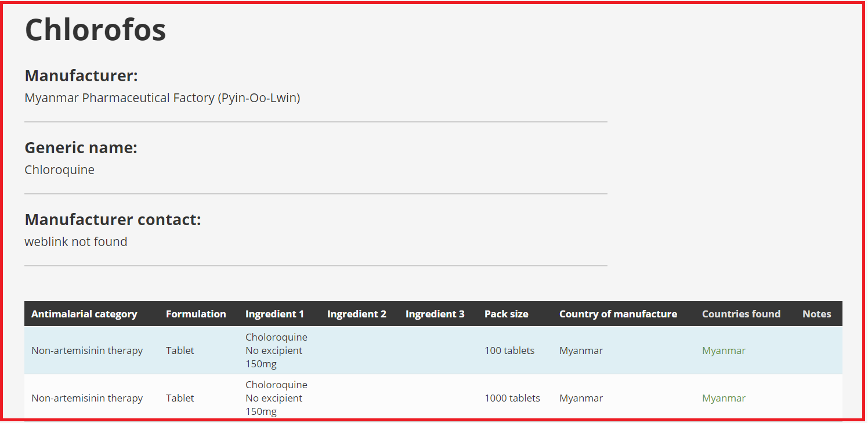
Task: Open the Myanmar link in the 100 tablets row
Action: click(724, 350)
